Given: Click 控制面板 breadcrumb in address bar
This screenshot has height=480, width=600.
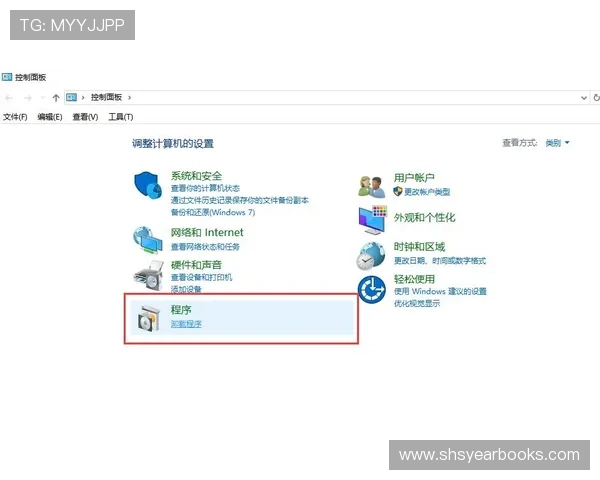Looking at the screenshot, I should (106, 98).
